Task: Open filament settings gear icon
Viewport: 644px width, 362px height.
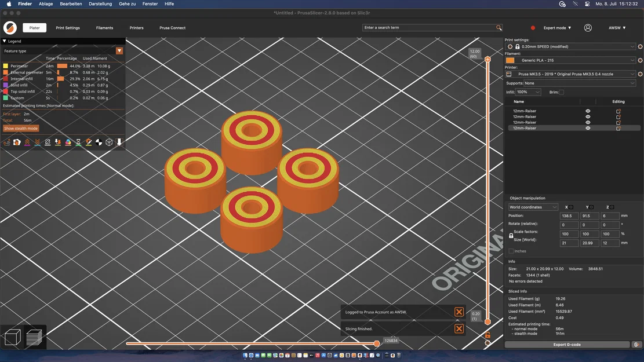Action: click(640, 60)
